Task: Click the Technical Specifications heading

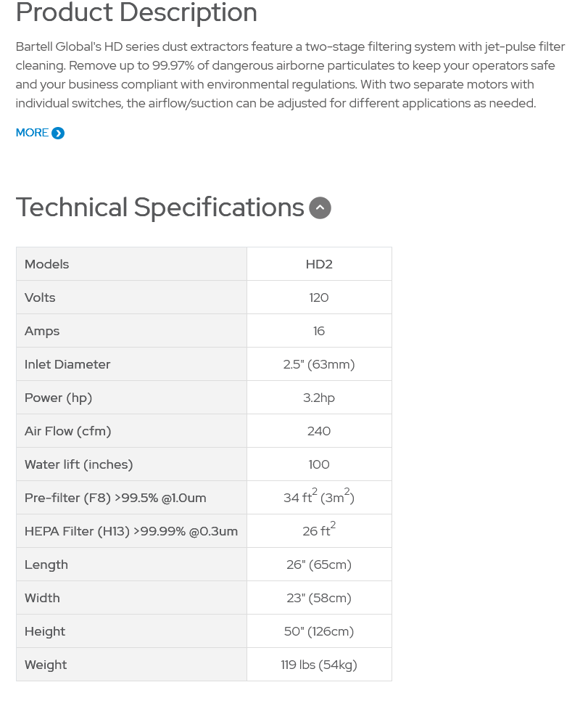Action: tap(160, 208)
